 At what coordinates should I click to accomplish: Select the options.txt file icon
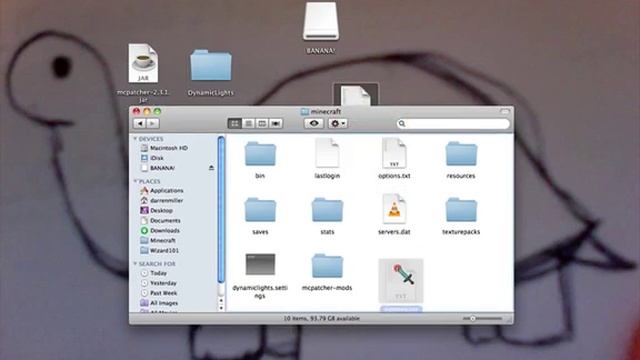click(394, 153)
